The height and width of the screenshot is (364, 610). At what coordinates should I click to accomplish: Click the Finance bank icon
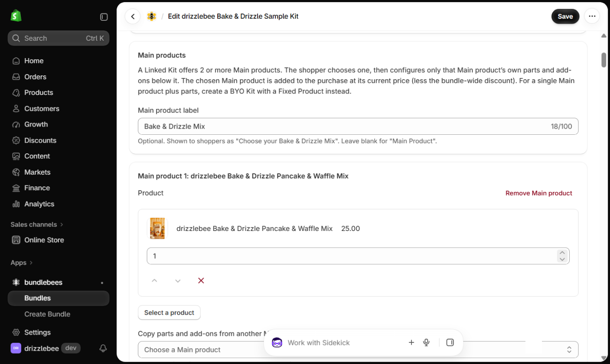click(x=16, y=188)
